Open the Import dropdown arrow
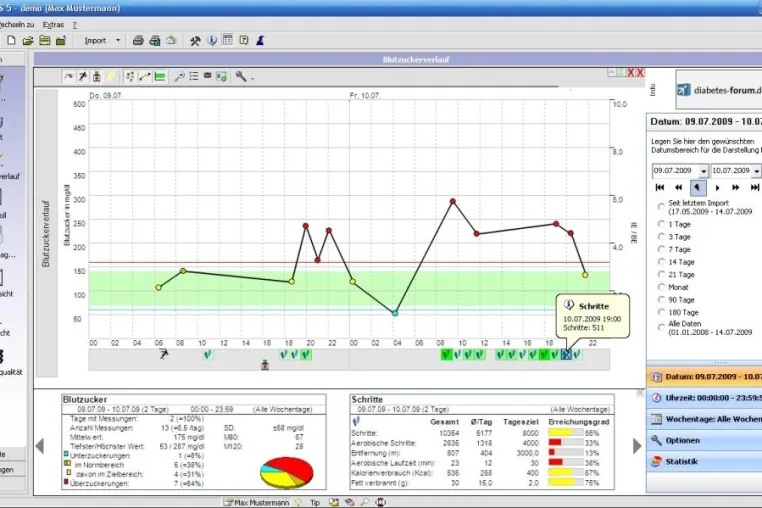The width and height of the screenshot is (762, 508). point(118,40)
